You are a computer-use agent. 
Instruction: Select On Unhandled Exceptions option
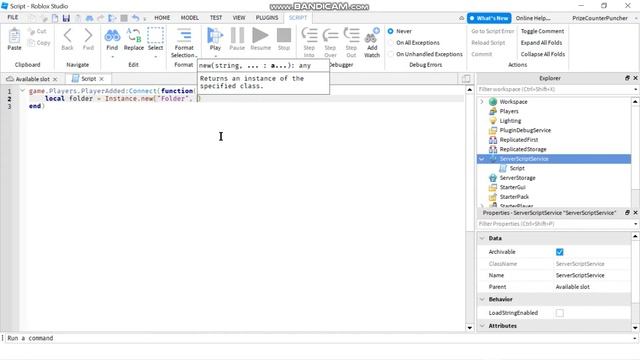click(x=391, y=54)
